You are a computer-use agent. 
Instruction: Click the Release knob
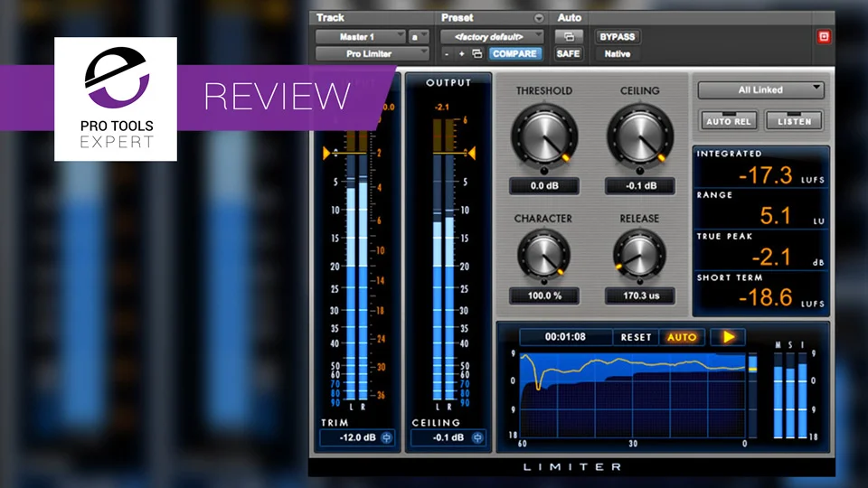click(x=639, y=256)
